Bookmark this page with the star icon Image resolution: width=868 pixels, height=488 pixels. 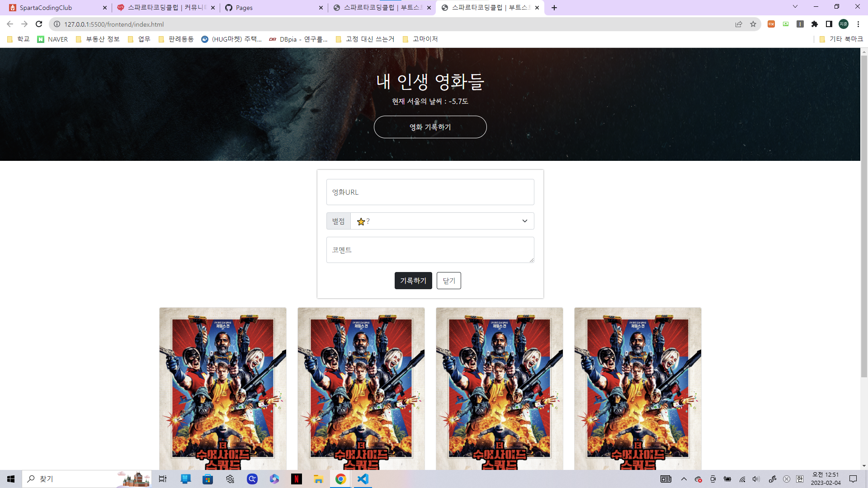pos(753,24)
